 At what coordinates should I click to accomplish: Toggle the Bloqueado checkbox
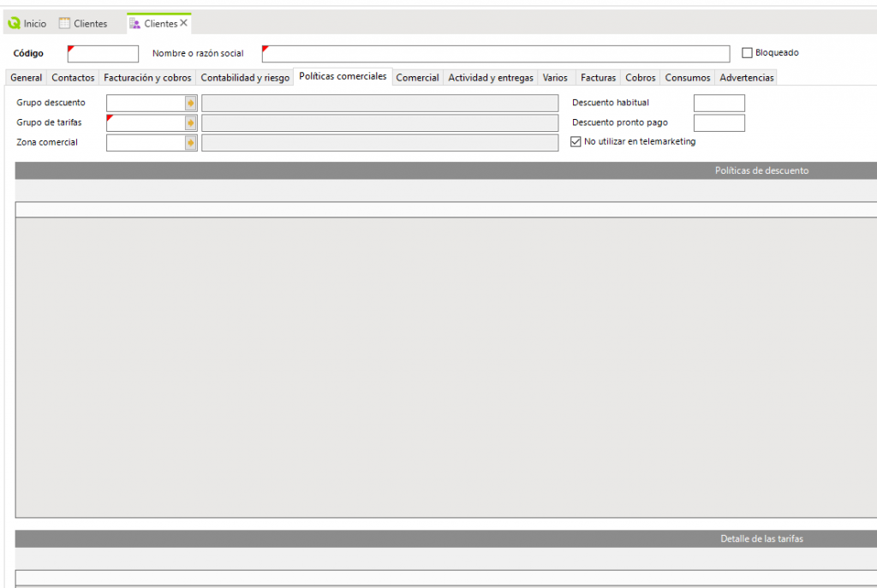[747, 52]
